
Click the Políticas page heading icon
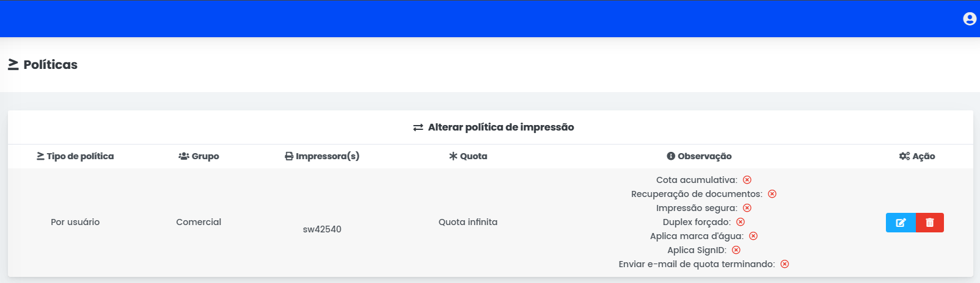click(x=13, y=65)
